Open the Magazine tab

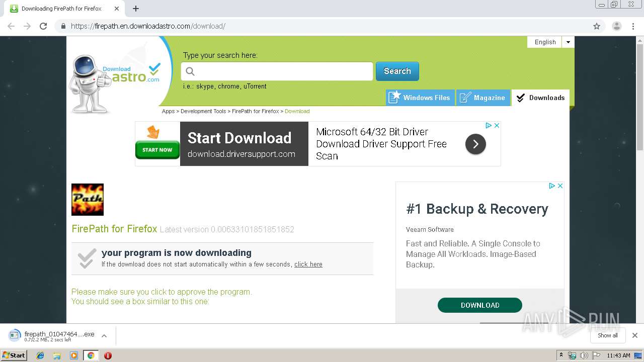(x=483, y=98)
